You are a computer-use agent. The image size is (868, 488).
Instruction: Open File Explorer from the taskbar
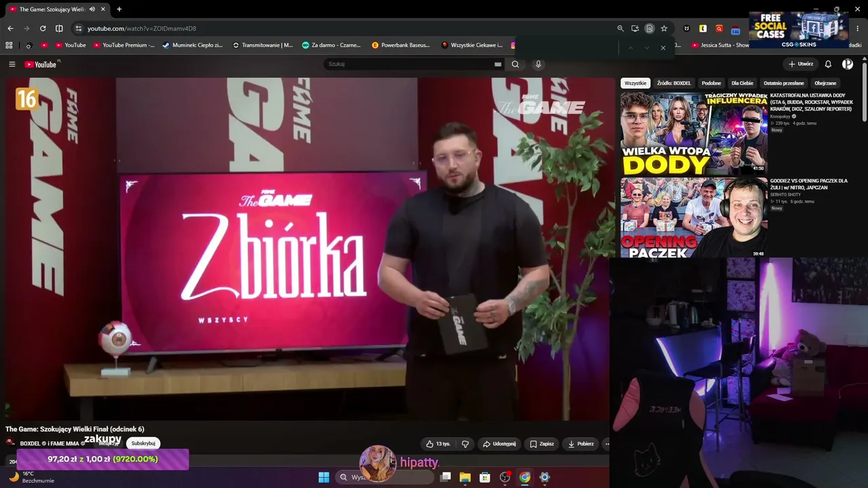[x=465, y=477]
